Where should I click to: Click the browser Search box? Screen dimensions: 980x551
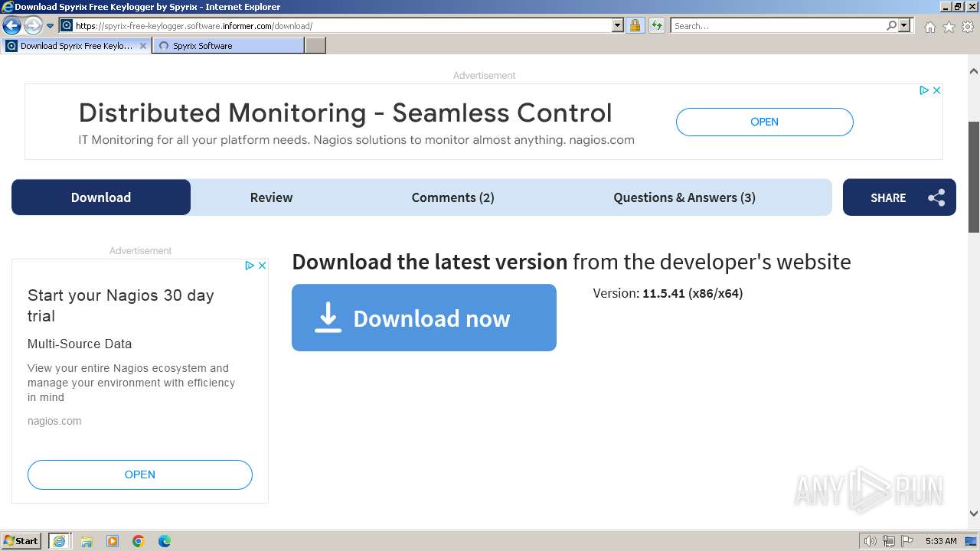tap(778, 26)
